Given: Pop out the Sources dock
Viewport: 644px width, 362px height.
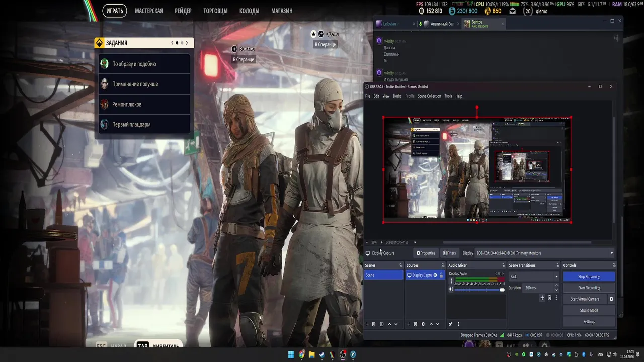Looking at the screenshot, I should (443, 265).
